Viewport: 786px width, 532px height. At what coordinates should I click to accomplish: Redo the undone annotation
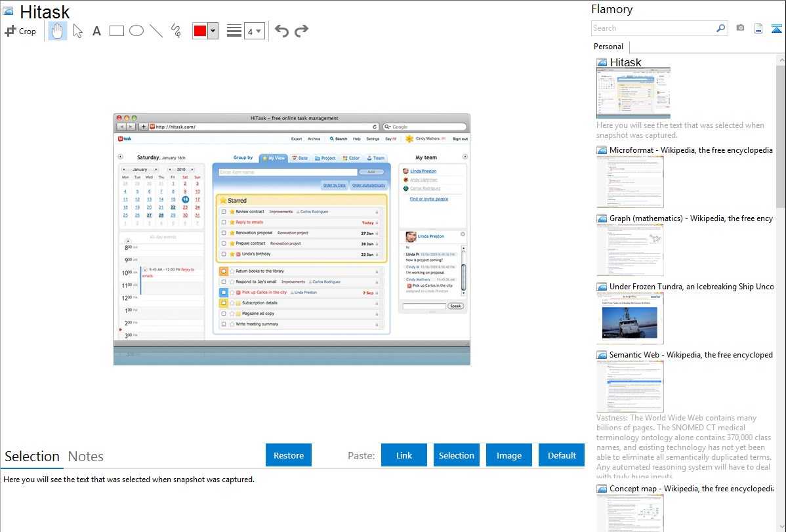pyautogui.click(x=301, y=31)
